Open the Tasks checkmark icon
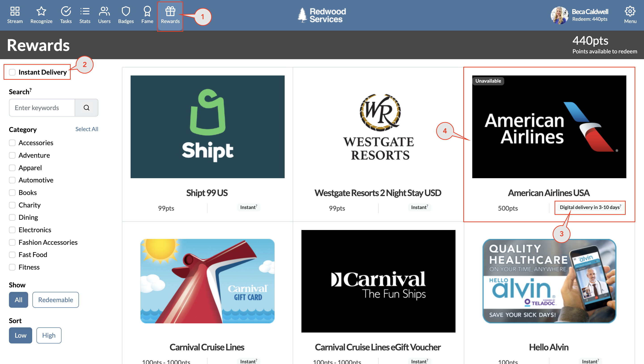Screen dimensions: 644x364 click(66, 11)
